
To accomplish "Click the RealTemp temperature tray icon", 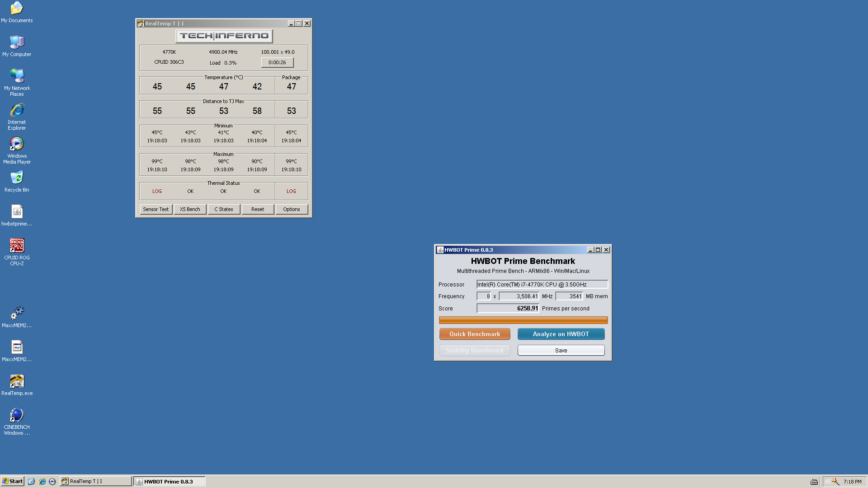I will (x=827, y=482).
